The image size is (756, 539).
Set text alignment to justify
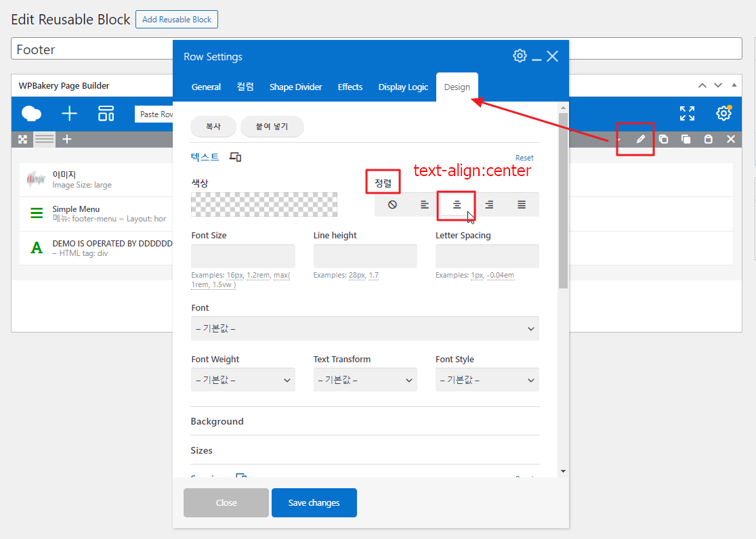[521, 204]
